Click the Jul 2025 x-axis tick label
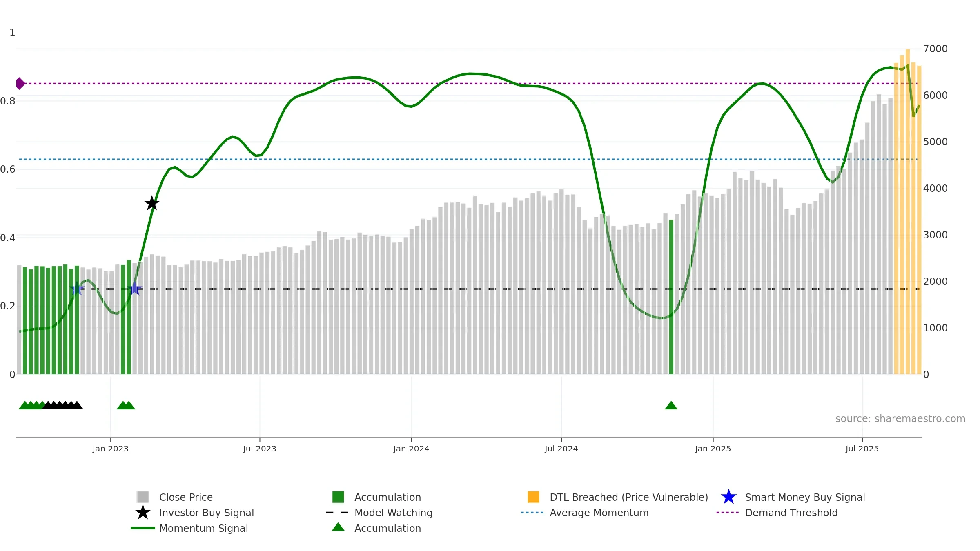Image resolution: width=980 pixels, height=551 pixels. 862,449
